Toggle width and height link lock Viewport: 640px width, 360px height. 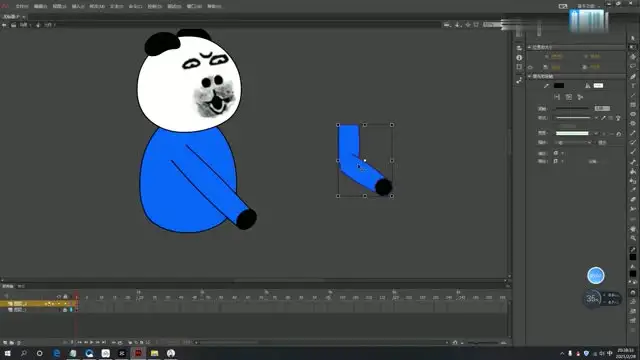530,67
